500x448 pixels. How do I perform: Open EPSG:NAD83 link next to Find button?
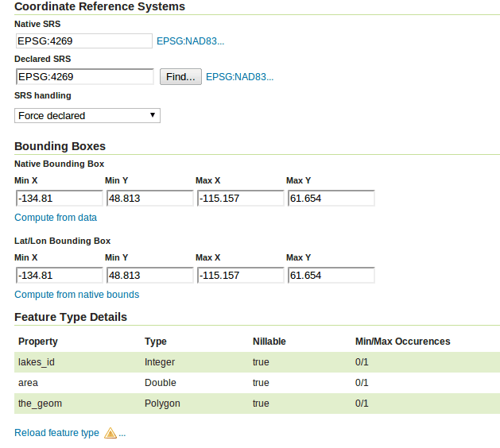coord(240,77)
